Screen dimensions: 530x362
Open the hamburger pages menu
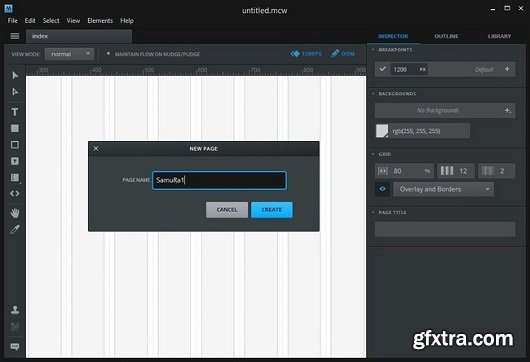point(15,36)
